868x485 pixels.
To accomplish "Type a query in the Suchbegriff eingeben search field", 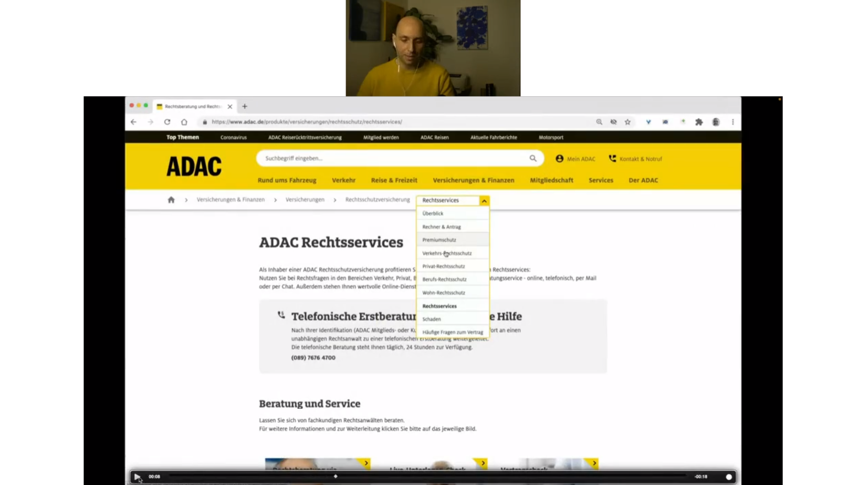I will (368, 158).
